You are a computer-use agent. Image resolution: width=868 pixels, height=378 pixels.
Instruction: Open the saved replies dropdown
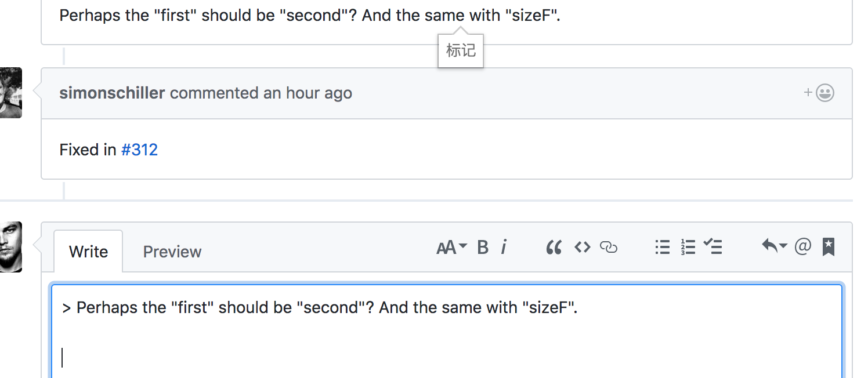774,247
